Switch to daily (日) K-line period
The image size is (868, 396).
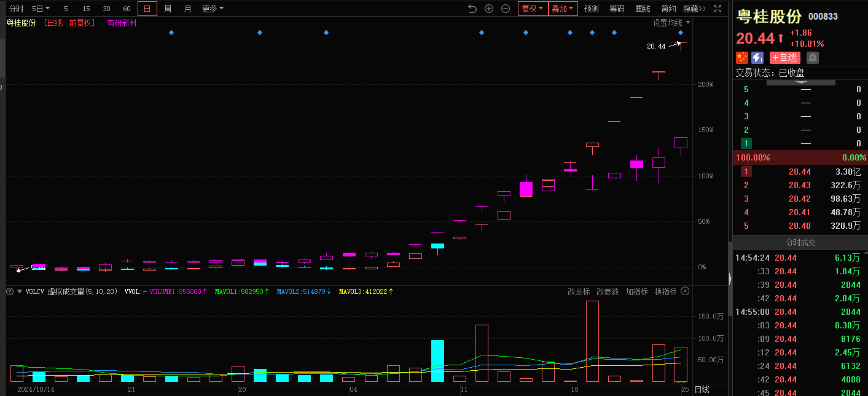click(x=147, y=9)
